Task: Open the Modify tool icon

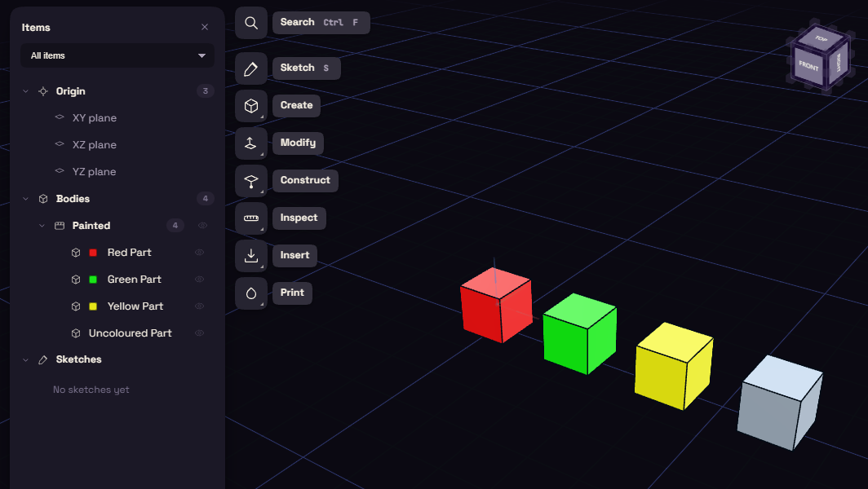Action: click(x=250, y=143)
